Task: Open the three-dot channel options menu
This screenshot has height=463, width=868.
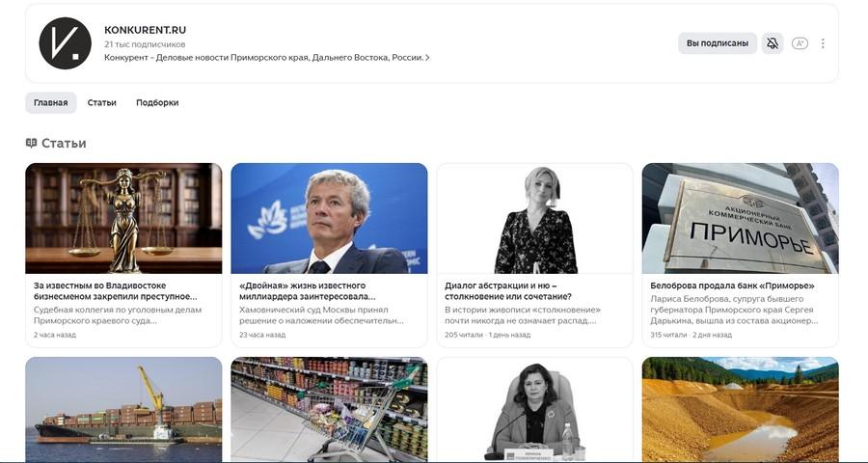Action: pyautogui.click(x=824, y=43)
